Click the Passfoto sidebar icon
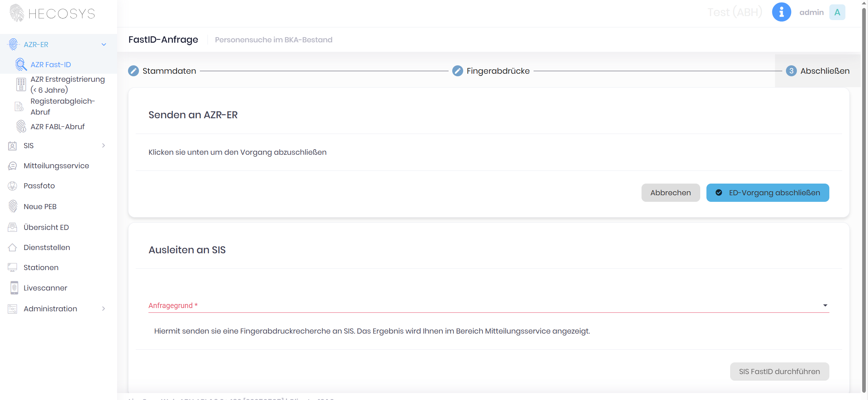Viewport: 868px width, 400px height. point(12,186)
